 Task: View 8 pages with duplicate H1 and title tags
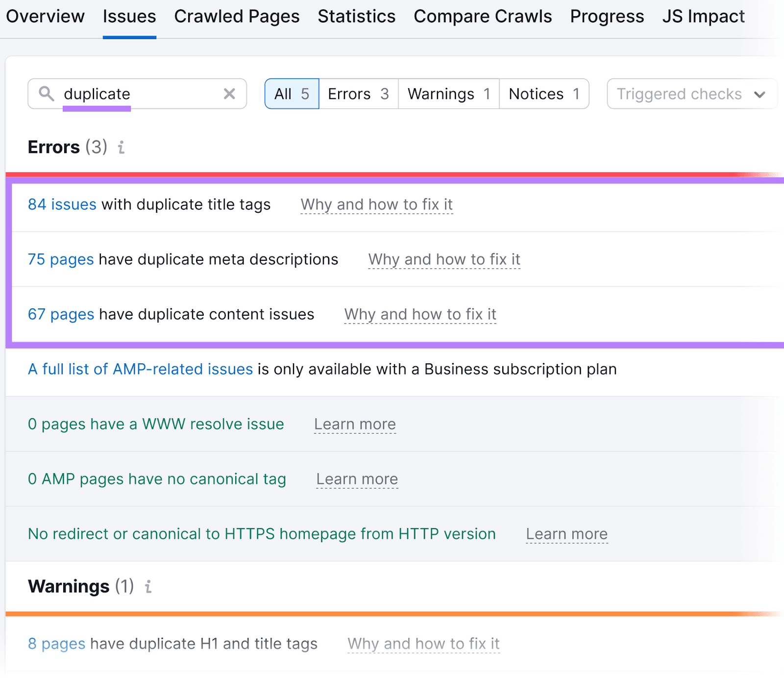pos(56,644)
